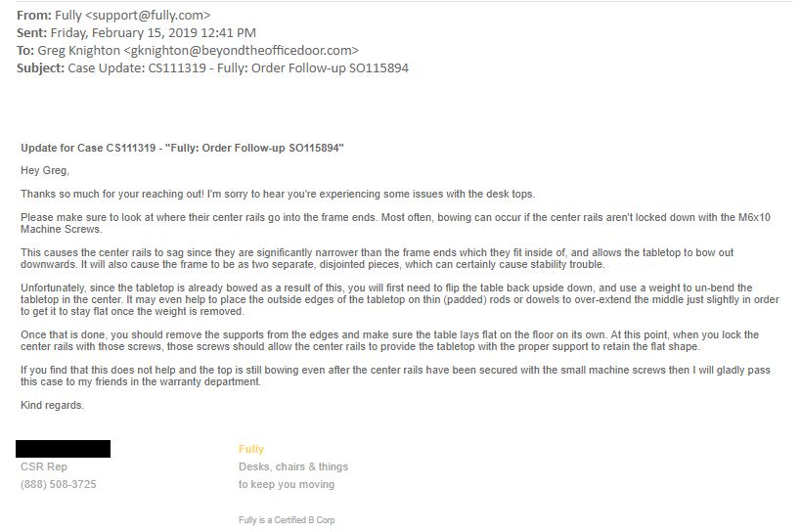Click the paragraph starting with Unfortunately
Viewport: 801px width, 532px height.
(x=400, y=299)
